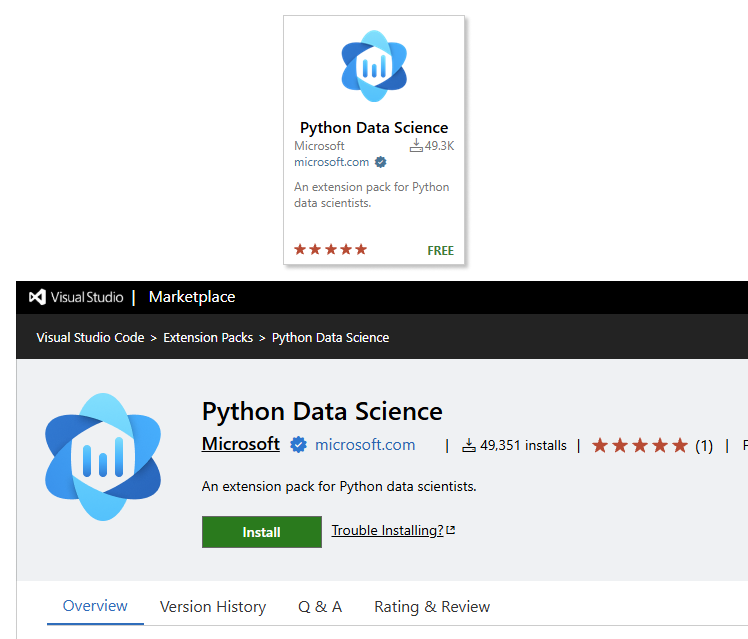Open the Microsoft publisher link
Image resolution: width=748 pixels, height=639 pixels.
241,444
